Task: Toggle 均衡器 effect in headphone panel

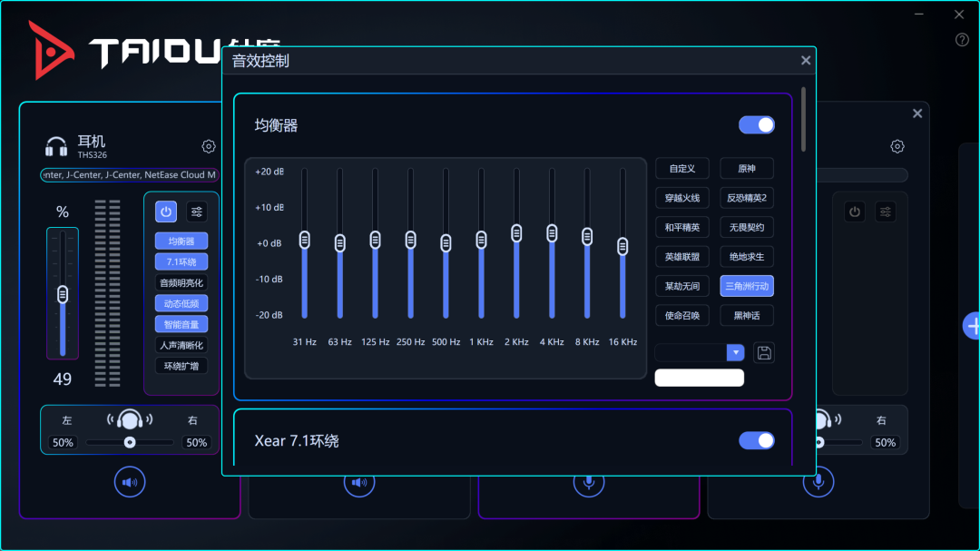Action: (x=181, y=241)
